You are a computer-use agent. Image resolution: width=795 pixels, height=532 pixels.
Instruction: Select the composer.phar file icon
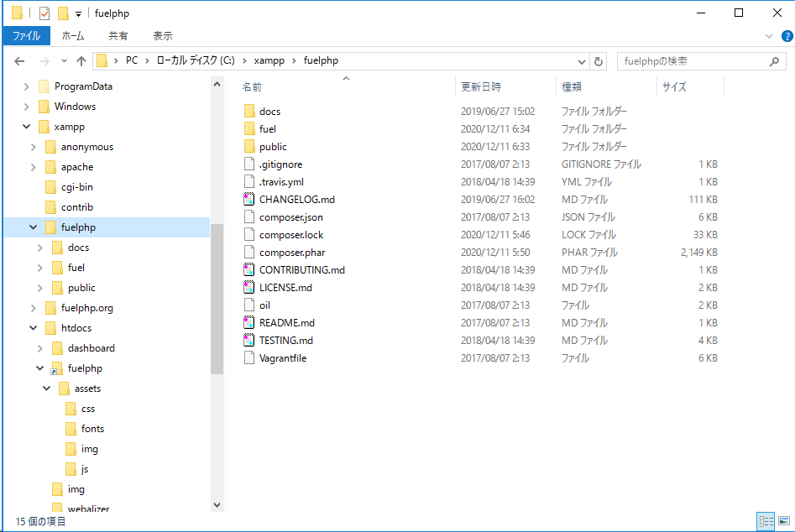248,253
